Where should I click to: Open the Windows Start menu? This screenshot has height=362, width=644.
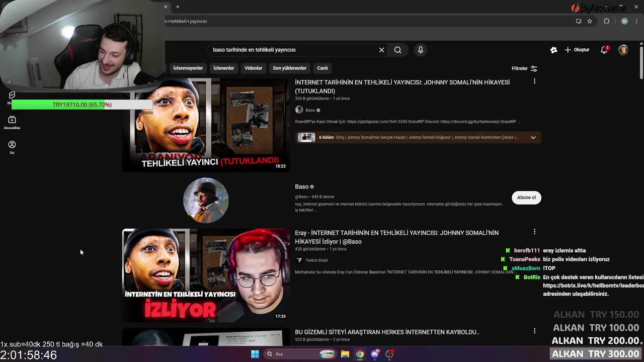[x=255, y=354]
